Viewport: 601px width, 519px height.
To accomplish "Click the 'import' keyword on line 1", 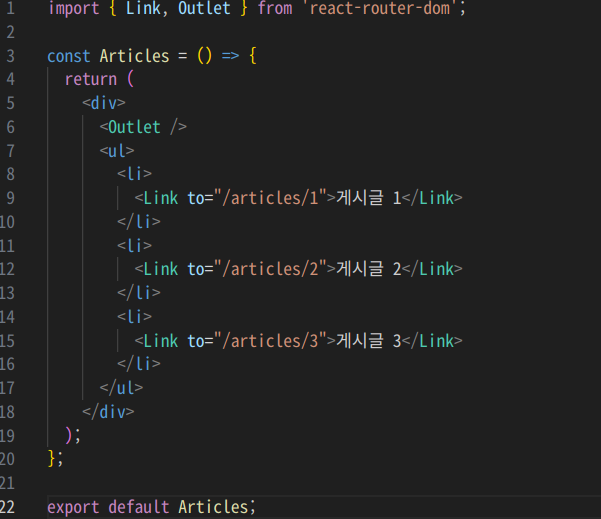I will [73, 8].
